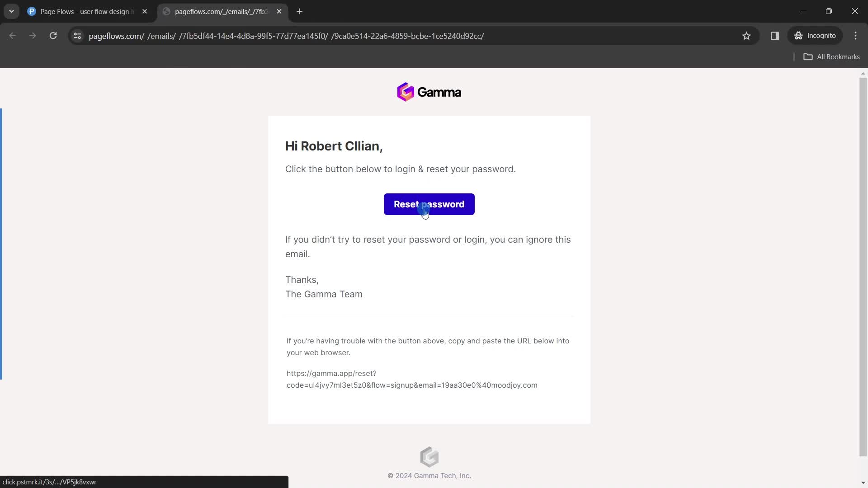Click the bookmark star icon
The height and width of the screenshot is (488, 868).
[746, 35]
